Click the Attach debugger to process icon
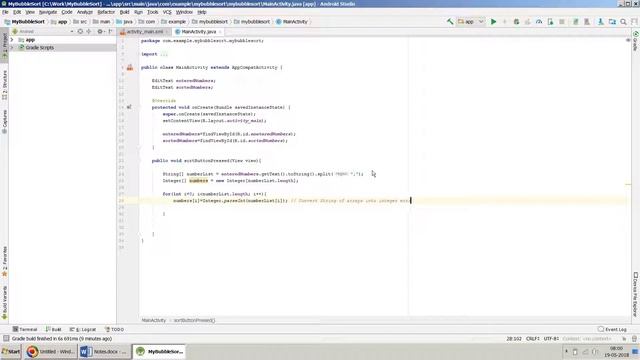This screenshot has height=360, width=640. point(551,22)
